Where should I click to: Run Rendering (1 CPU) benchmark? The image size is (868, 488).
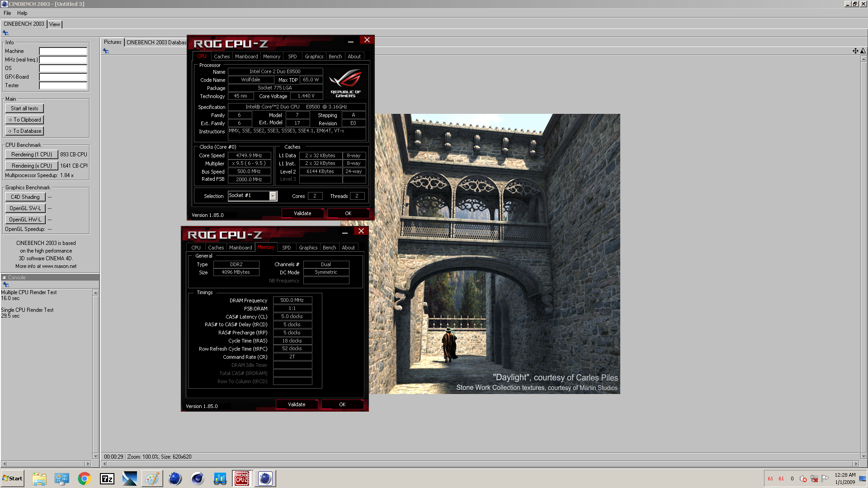[x=32, y=155]
